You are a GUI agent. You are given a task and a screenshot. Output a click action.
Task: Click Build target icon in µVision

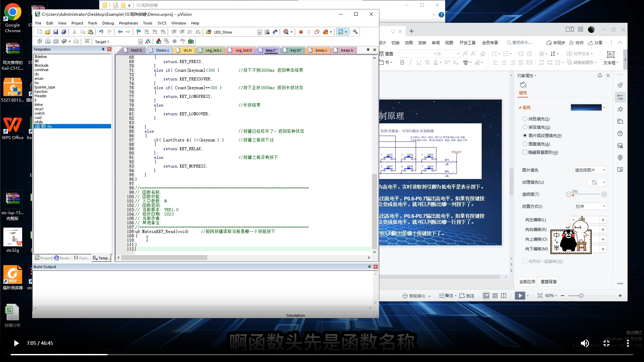[x=48, y=41]
